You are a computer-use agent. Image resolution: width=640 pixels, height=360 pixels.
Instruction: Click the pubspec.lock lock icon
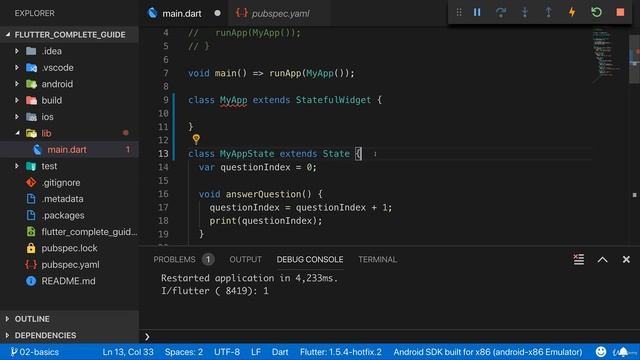click(31, 248)
